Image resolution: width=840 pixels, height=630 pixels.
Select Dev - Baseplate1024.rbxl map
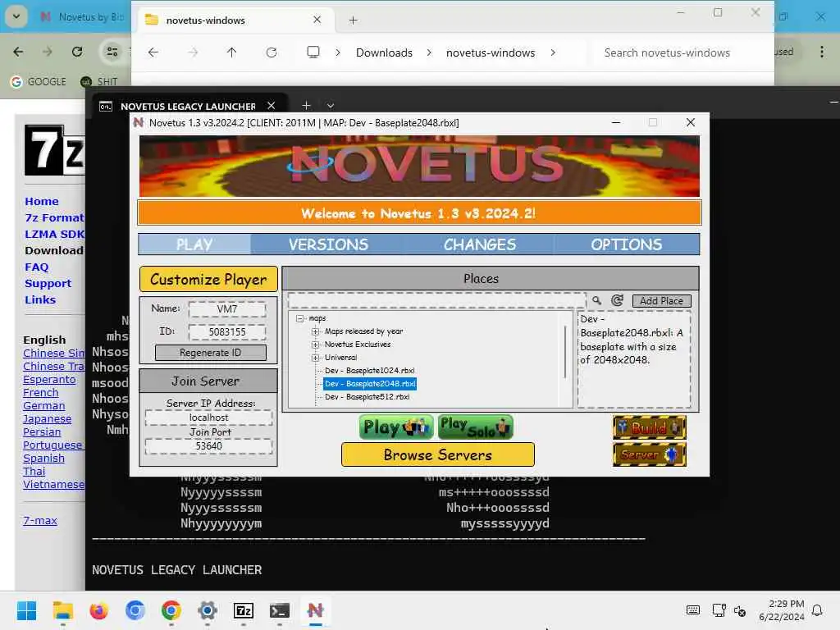pos(370,371)
